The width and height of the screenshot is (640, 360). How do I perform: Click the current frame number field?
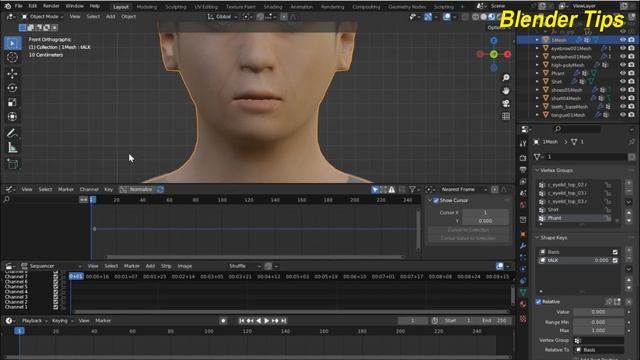413,321
